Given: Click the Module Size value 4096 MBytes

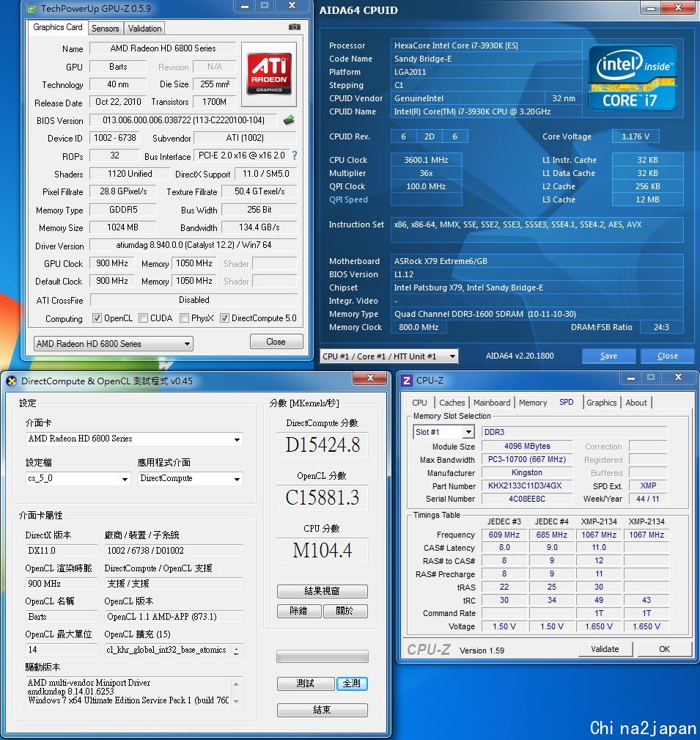Looking at the screenshot, I should (x=527, y=446).
